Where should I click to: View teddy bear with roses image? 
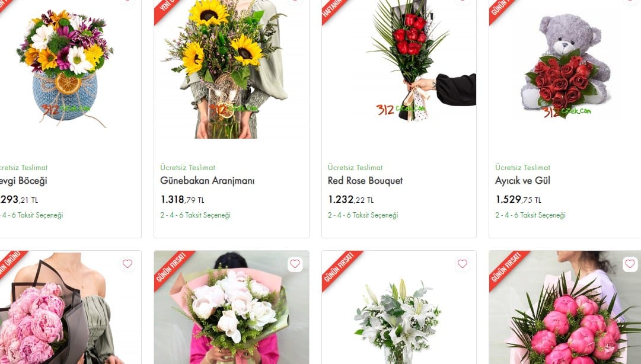pyautogui.click(x=566, y=66)
